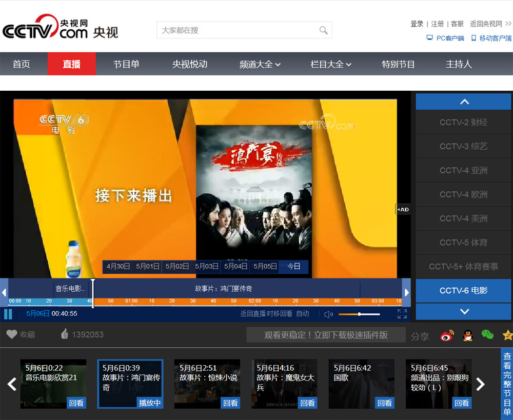The height and width of the screenshot is (420, 513).
Task: Expand the 栏目大全 dropdown menu
Action: pos(331,64)
